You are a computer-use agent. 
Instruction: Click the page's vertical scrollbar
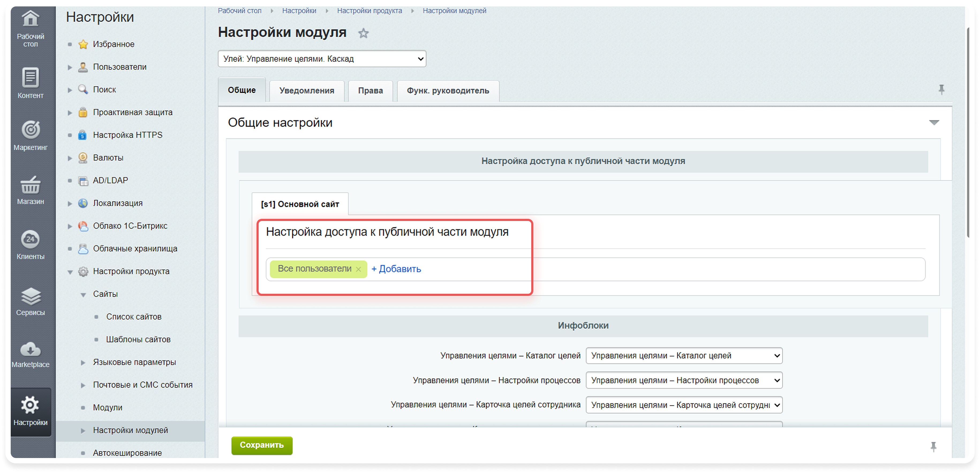(x=968, y=133)
